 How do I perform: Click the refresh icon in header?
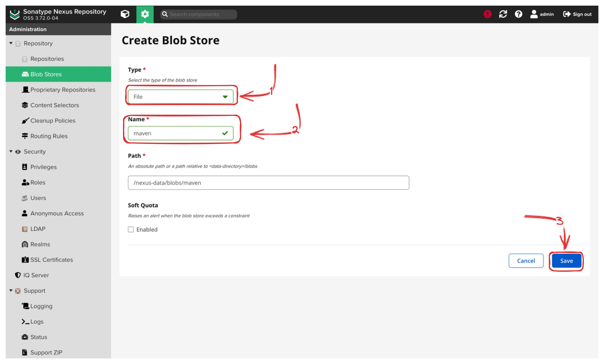tap(503, 14)
